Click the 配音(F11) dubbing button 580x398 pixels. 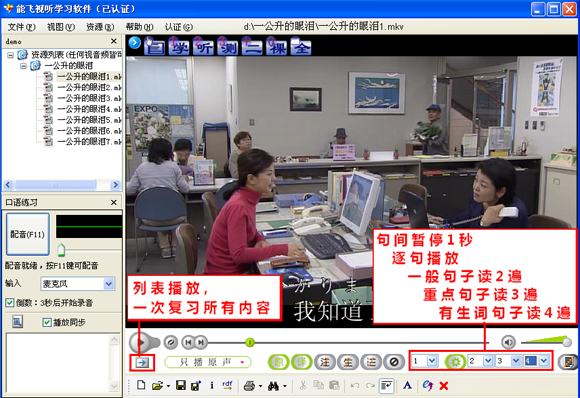(27, 234)
